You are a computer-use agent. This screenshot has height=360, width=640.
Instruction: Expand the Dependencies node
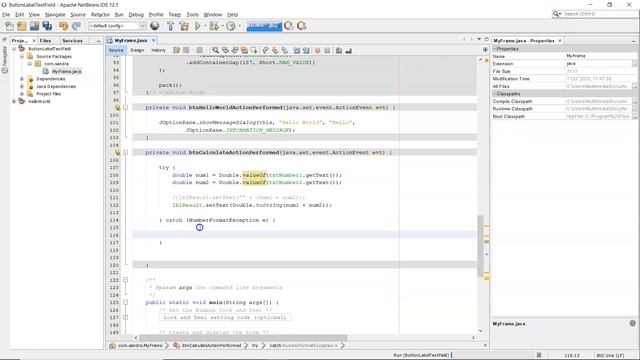coord(22,79)
